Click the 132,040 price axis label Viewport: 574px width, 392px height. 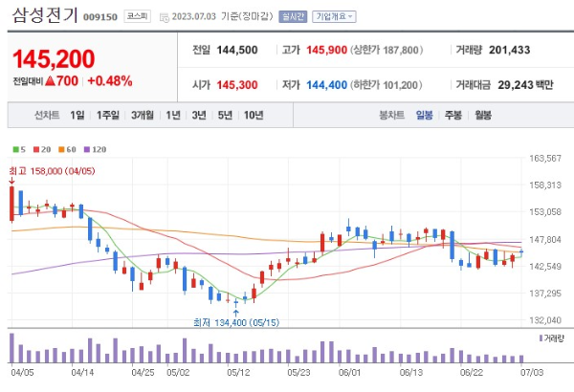point(545,320)
